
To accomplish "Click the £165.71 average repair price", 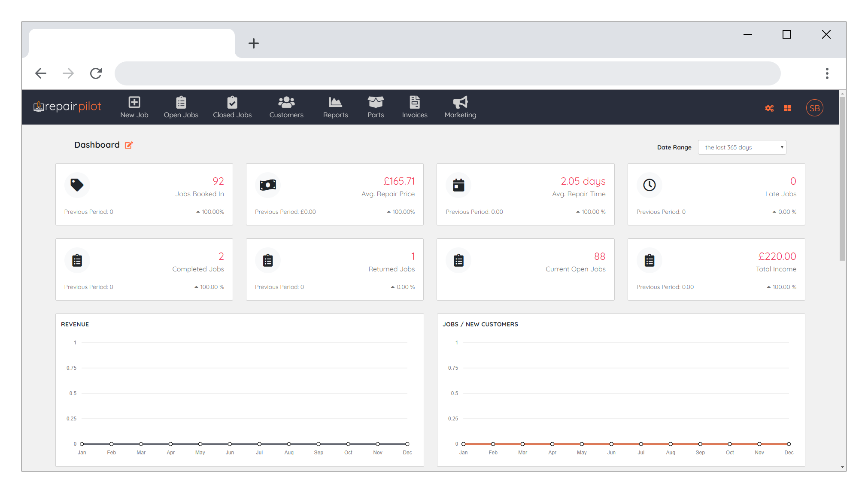I will pyautogui.click(x=399, y=181).
